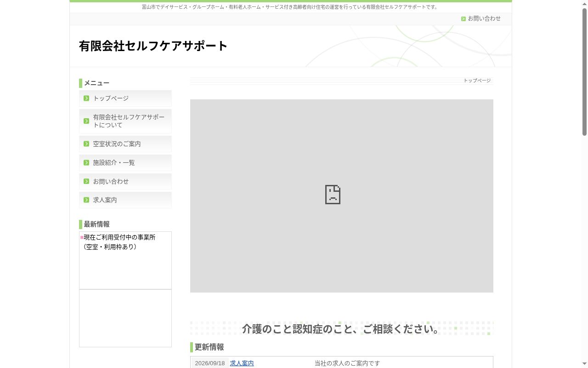This screenshot has width=588, height=368.
Task: Select 求人案内 in the sidebar menu
Action: [x=125, y=200]
